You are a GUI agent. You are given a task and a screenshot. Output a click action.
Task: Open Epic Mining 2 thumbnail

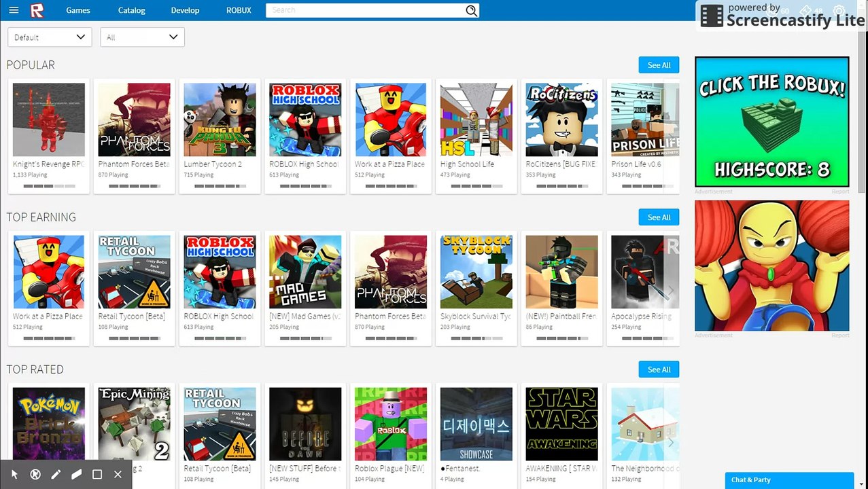(x=135, y=424)
